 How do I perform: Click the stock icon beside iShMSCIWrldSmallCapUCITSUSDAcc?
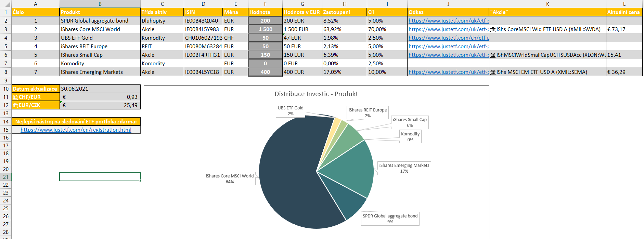coord(493,55)
